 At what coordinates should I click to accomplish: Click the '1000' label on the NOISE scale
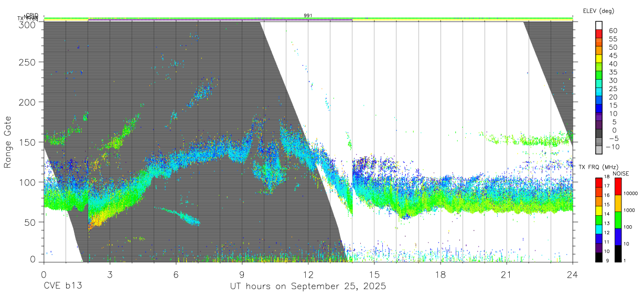click(630, 210)
